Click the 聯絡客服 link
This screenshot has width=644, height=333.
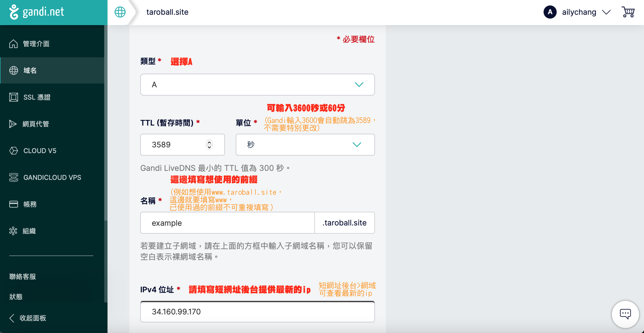click(23, 276)
